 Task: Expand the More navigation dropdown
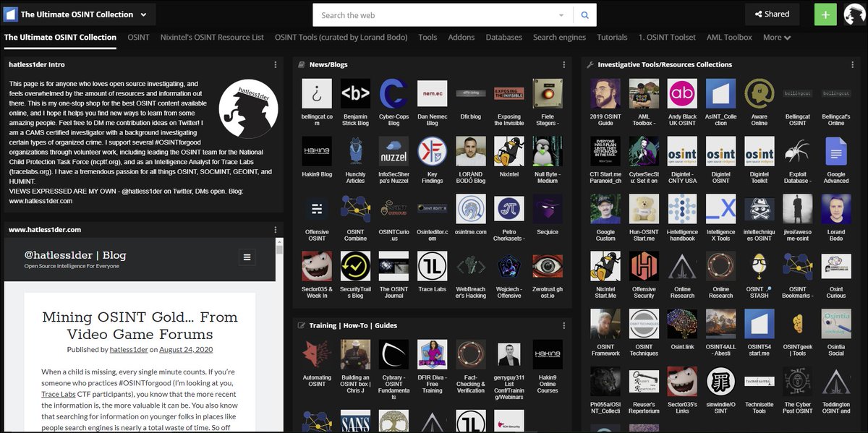click(776, 37)
